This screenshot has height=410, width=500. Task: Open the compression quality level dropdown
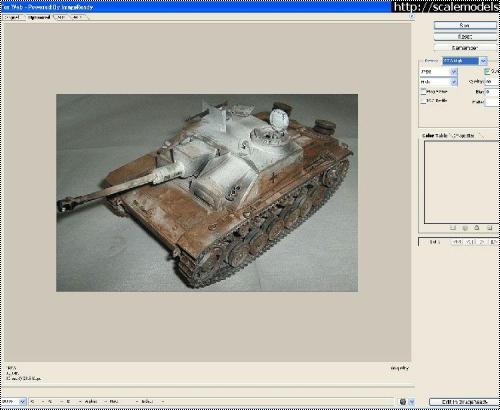pyautogui.click(x=438, y=82)
